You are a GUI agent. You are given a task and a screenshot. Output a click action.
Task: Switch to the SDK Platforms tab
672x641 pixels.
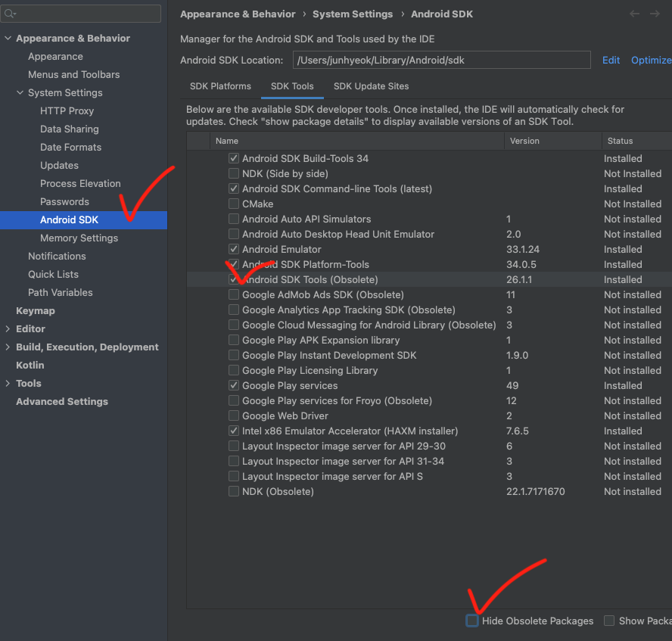(x=220, y=86)
